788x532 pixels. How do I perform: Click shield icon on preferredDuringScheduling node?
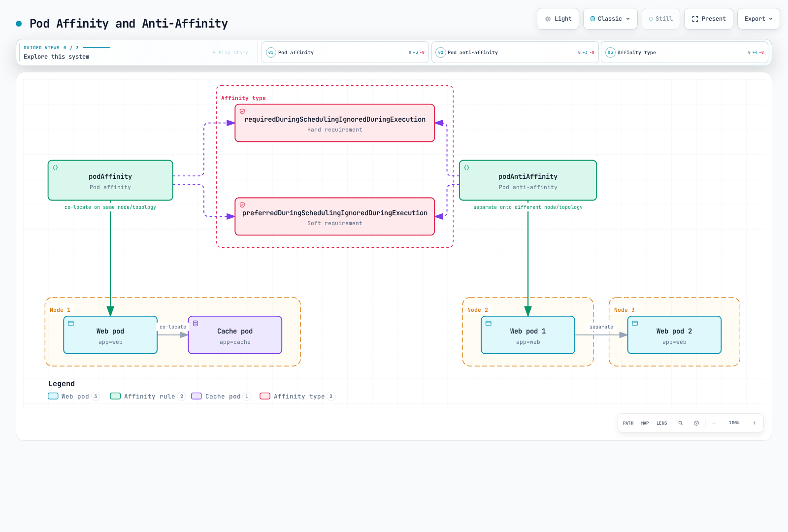pyautogui.click(x=242, y=205)
